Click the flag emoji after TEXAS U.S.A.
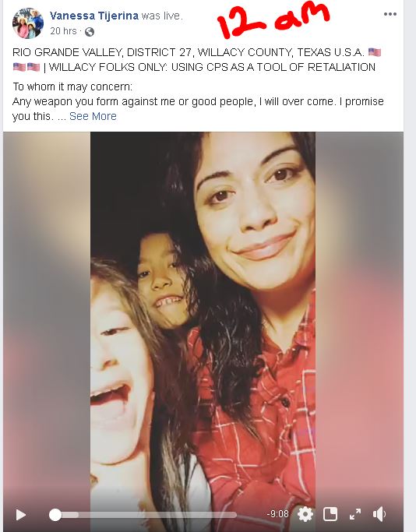The height and width of the screenshot is (532, 416). click(374, 52)
